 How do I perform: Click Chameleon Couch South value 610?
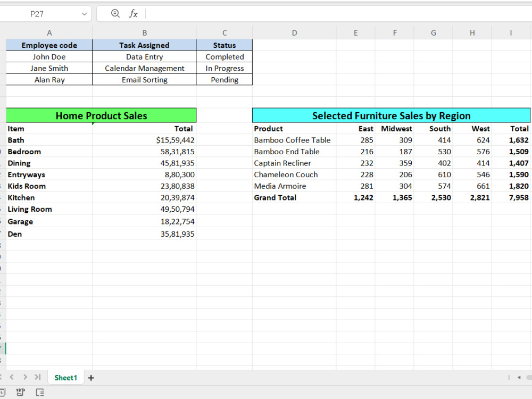(433, 174)
